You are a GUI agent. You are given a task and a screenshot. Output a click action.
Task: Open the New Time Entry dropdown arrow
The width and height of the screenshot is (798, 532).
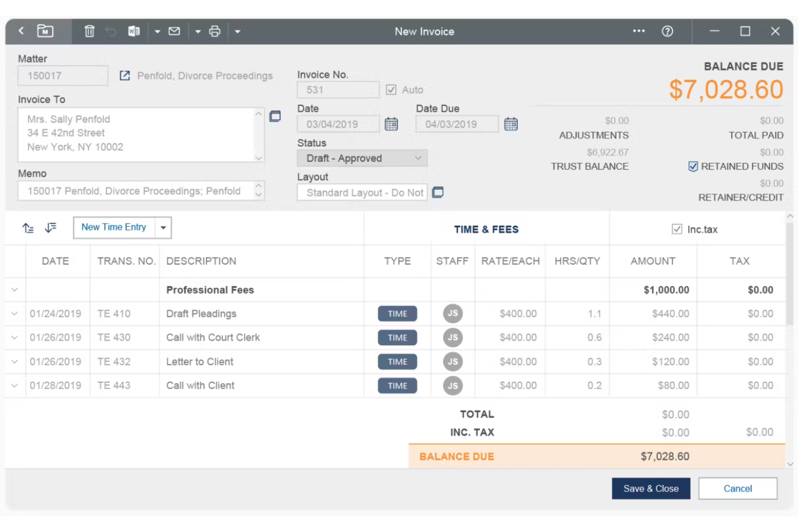pyautogui.click(x=163, y=227)
